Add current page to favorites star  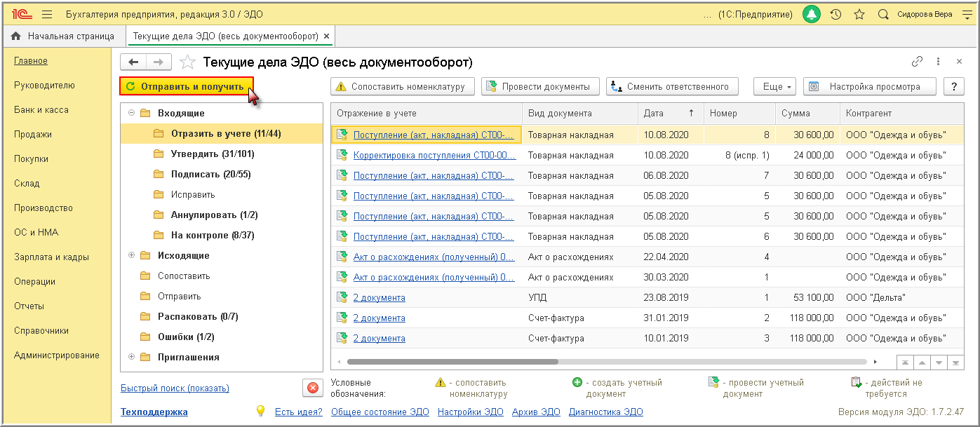(187, 62)
